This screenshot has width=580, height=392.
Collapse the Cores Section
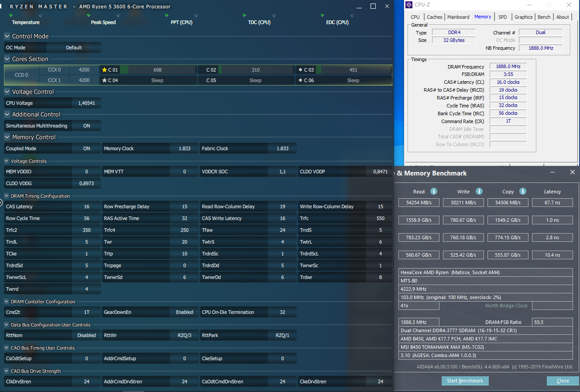7,59
